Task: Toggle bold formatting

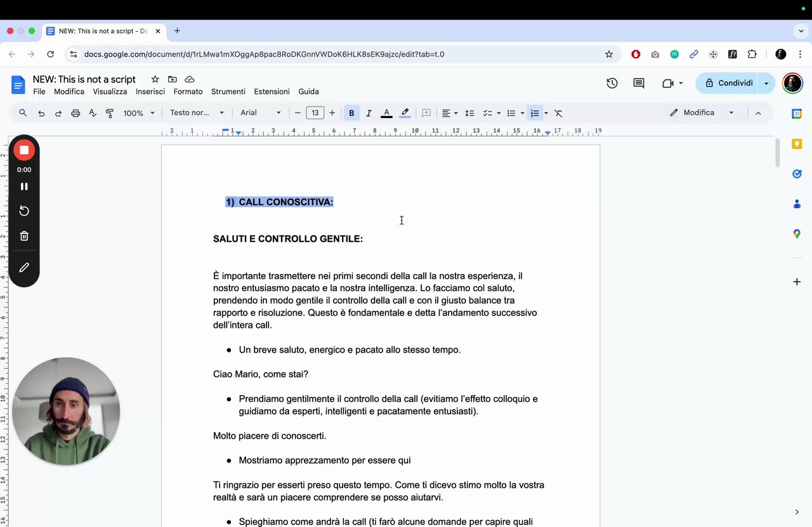Action: pyautogui.click(x=351, y=113)
